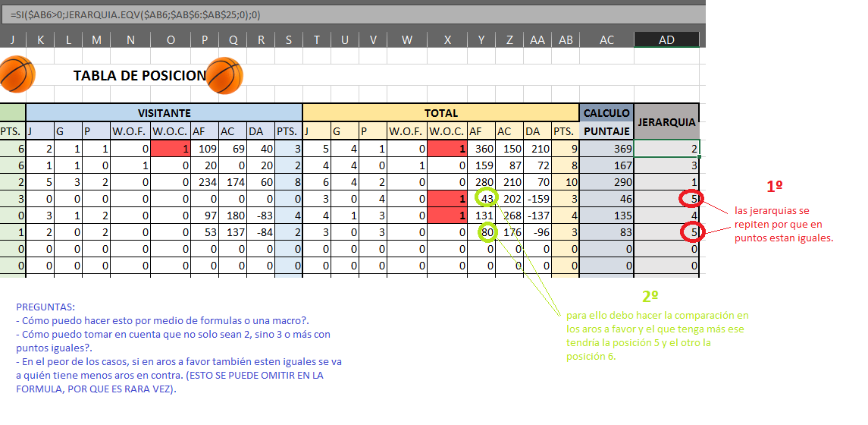Click the VISITANTE section header cell
Screen dimensions: 868x425
coord(164,113)
